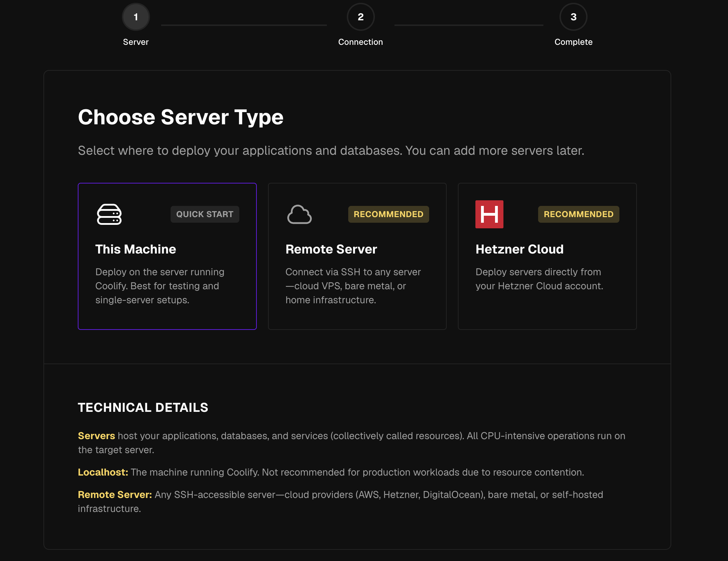Click 'Connect via SSH to any server' description
Screen dimensions: 728x561
coord(353,286)
